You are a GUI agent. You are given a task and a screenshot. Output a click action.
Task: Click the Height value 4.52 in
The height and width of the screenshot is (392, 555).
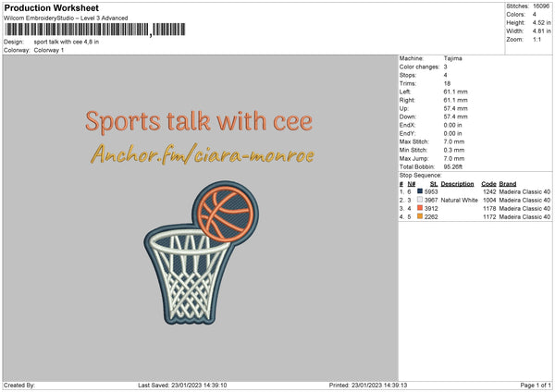click(541, 22)
